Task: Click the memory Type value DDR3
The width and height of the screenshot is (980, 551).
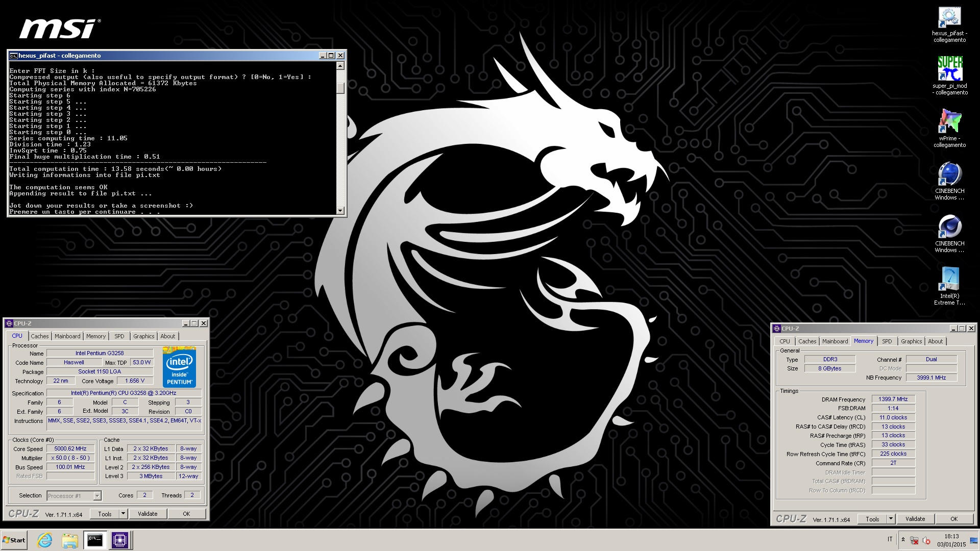Action: [x=830, y=359]
